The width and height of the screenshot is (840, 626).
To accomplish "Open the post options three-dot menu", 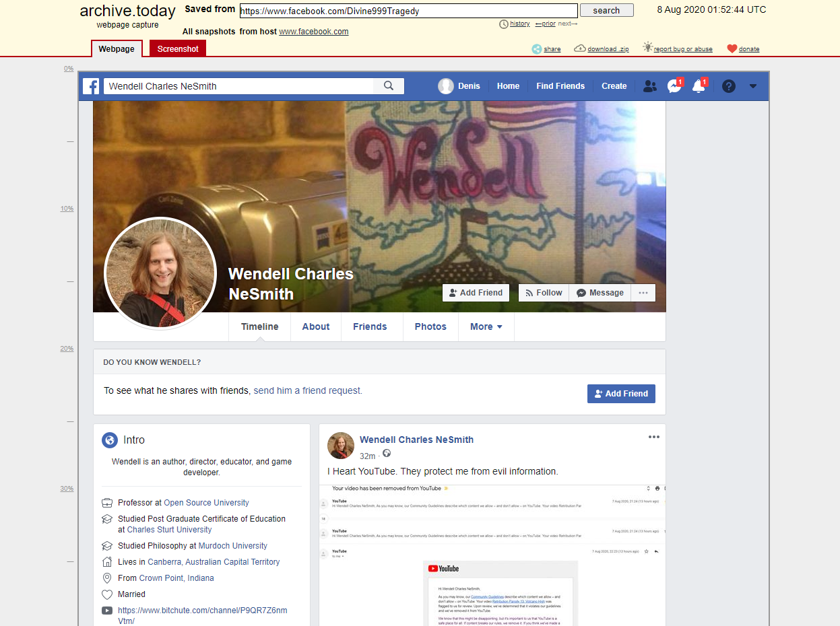I will point(654,437).
